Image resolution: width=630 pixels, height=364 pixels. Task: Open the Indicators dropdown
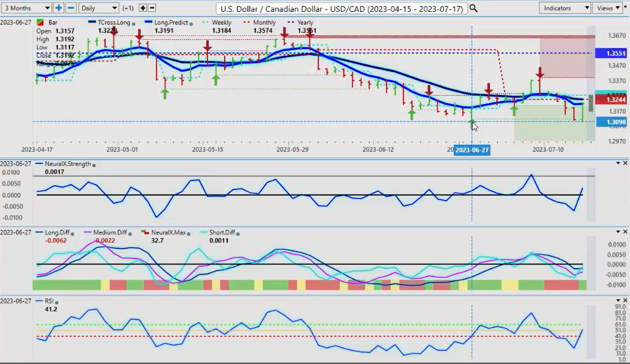point(565,8)
